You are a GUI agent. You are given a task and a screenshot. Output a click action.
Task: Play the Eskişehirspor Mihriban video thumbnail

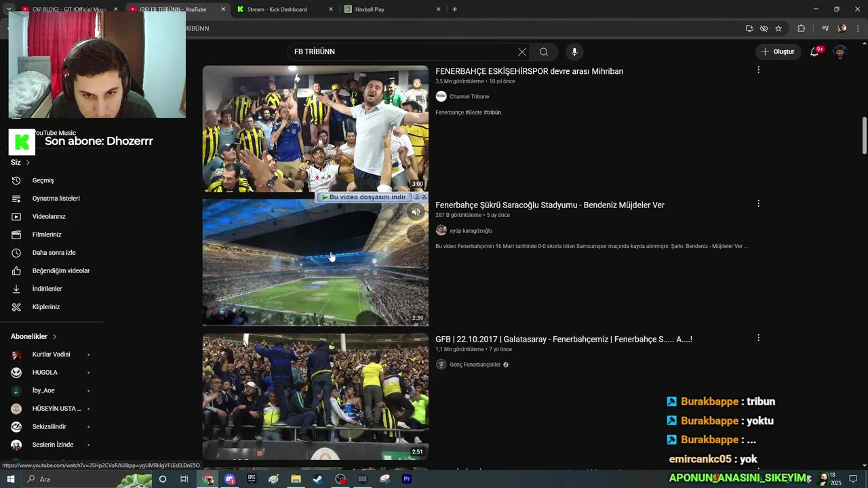click(315, 129)
